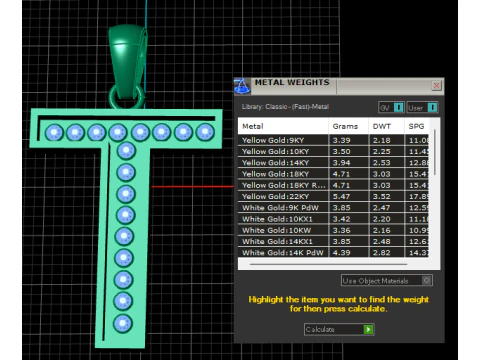Sort by the Metal column header
This screenshot has height=360, width=480.
pos(283,126)
